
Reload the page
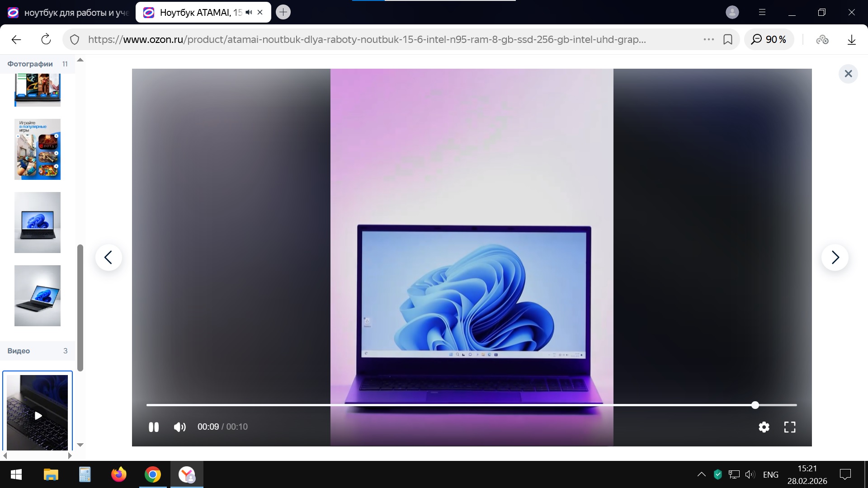click(46, 40)
